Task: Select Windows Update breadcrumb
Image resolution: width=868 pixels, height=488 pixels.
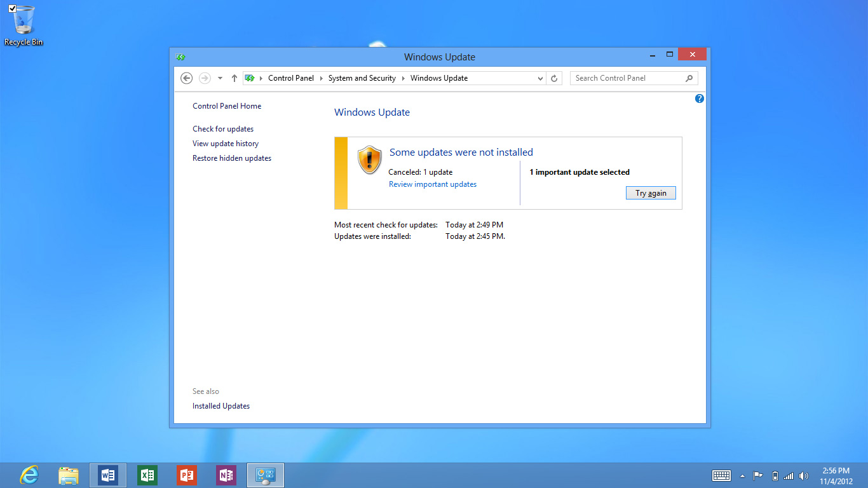Action: [x=439, y=78]
